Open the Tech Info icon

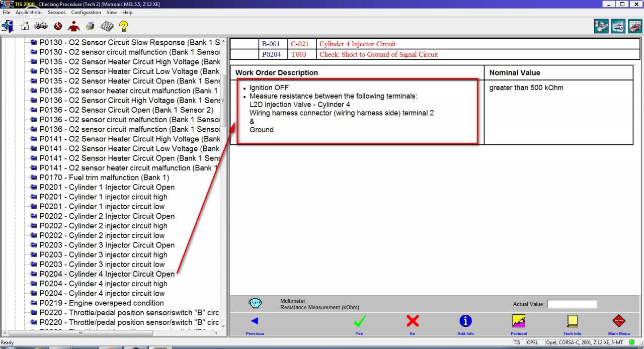(x=572, y=321)
